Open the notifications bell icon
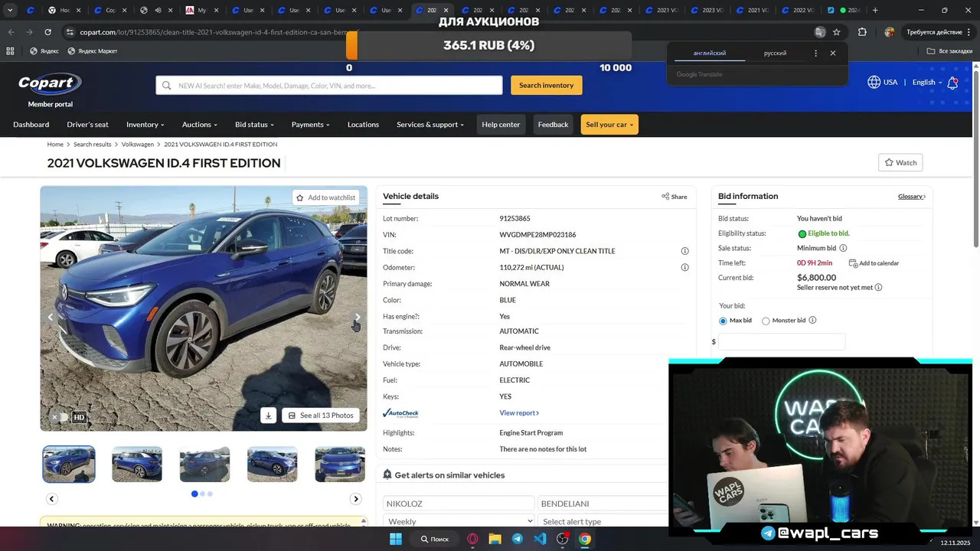 (952, 83)
